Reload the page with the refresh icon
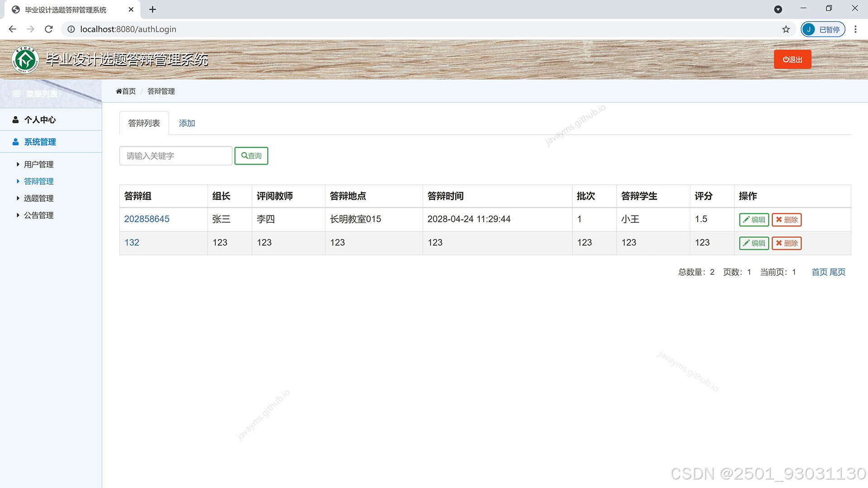This screenshot has width=868, height=488. click(x=49, y=29)
